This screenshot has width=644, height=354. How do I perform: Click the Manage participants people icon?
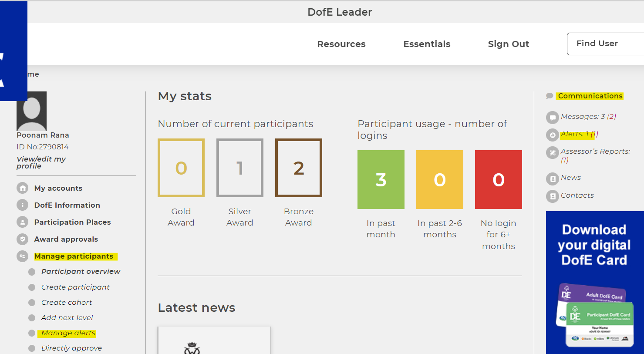coord(22,256)
